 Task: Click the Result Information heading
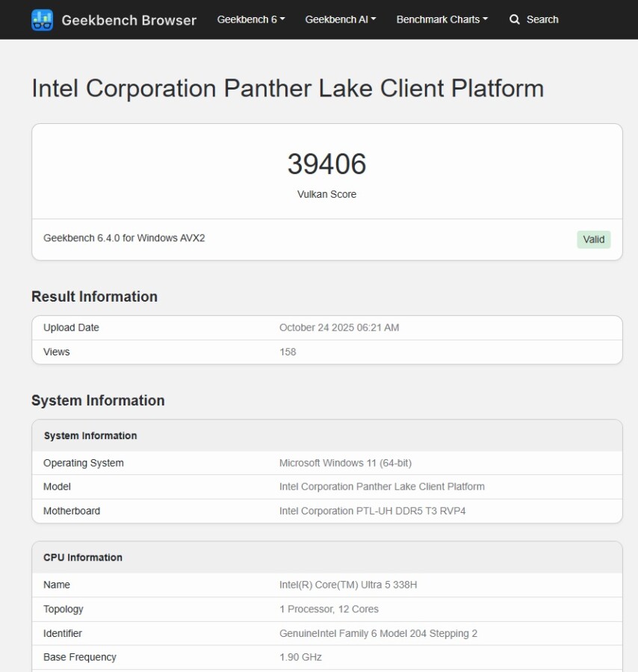pyautogui.click(x=94, y=296)
